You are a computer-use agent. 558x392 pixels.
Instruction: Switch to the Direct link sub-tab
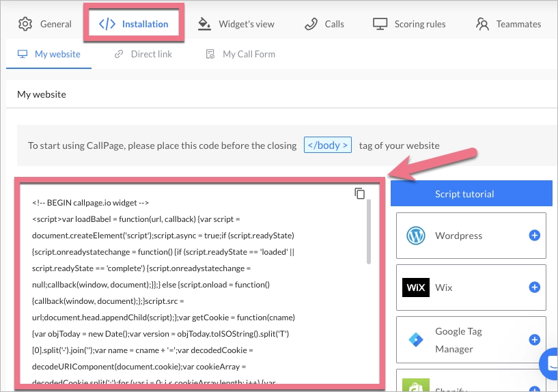click(143, 54)
